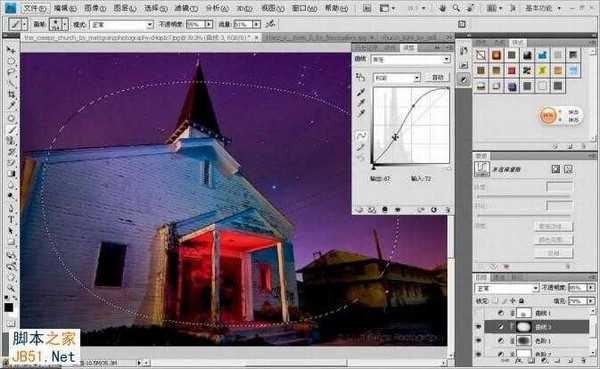Open the 滤镜 (Filter) menu
The width and height of the screenshot is (600, 369).
pos(186,8)
